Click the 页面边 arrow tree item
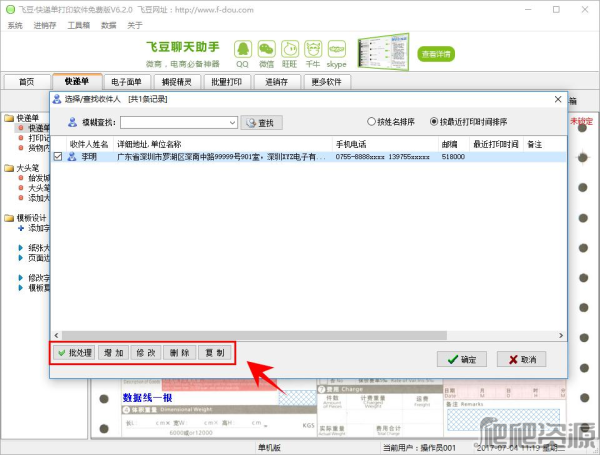600x455 pixels. (x=34, y=258)
